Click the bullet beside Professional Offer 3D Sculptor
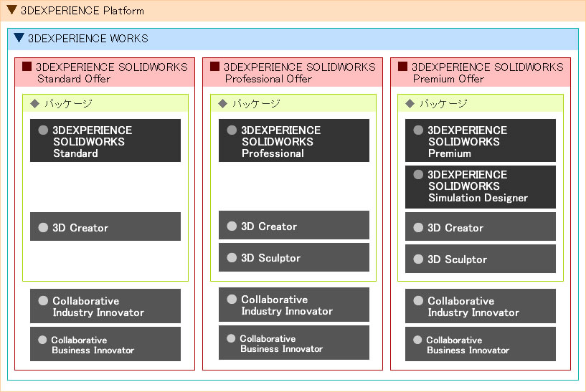 pyautogui.click(x=232, y=257)
